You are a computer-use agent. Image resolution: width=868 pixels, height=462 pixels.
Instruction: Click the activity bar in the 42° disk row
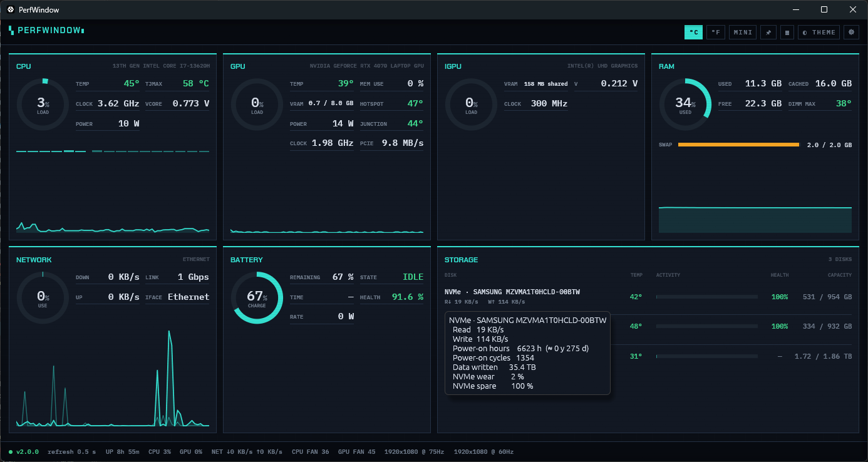pos(707,297)
